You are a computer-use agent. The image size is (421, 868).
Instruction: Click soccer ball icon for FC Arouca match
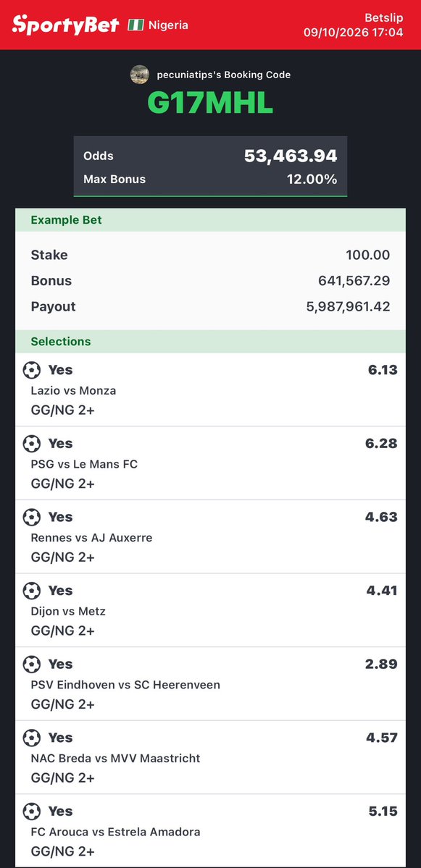click(x=32, y=811)
